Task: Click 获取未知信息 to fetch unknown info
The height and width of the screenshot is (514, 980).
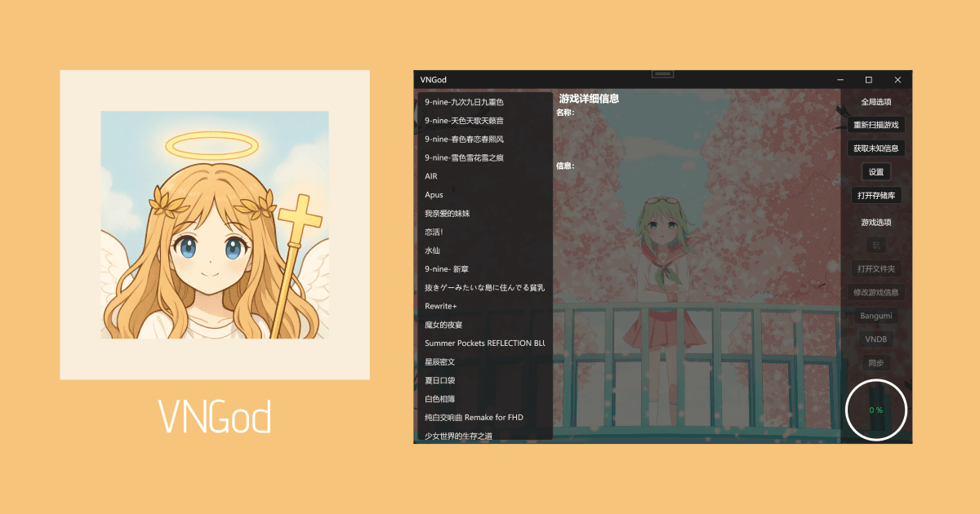Action: coord(876,148)
